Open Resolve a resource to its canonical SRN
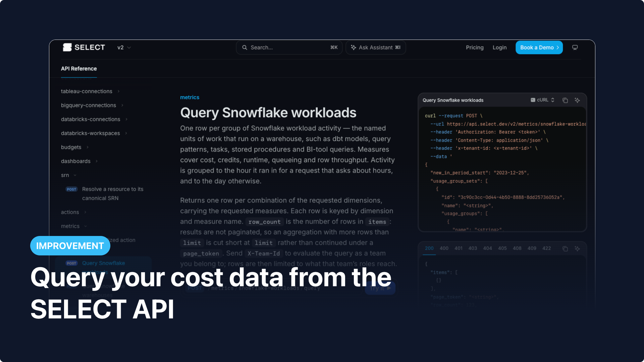The height and width of the screenshot is (362, 644). tap(105, 194)
